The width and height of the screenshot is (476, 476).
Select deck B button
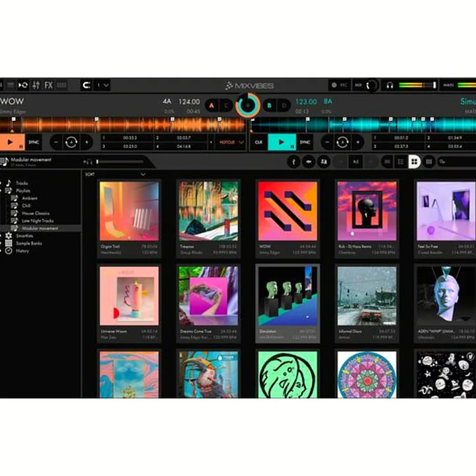269,105
